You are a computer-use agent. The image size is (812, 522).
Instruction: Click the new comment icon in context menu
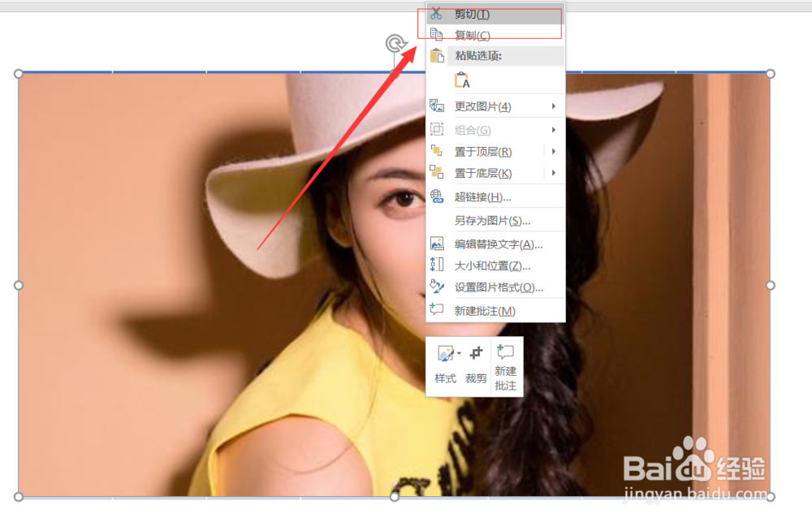(x=437, y=309)
